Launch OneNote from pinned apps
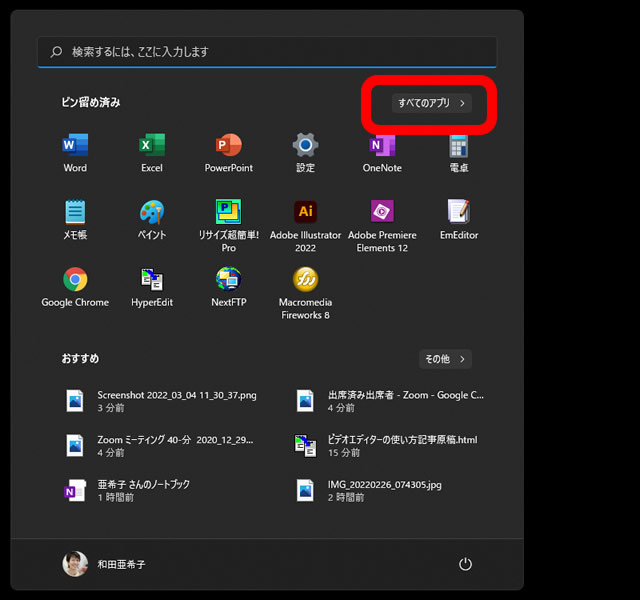Screen dimensions: 640x600 382,146
